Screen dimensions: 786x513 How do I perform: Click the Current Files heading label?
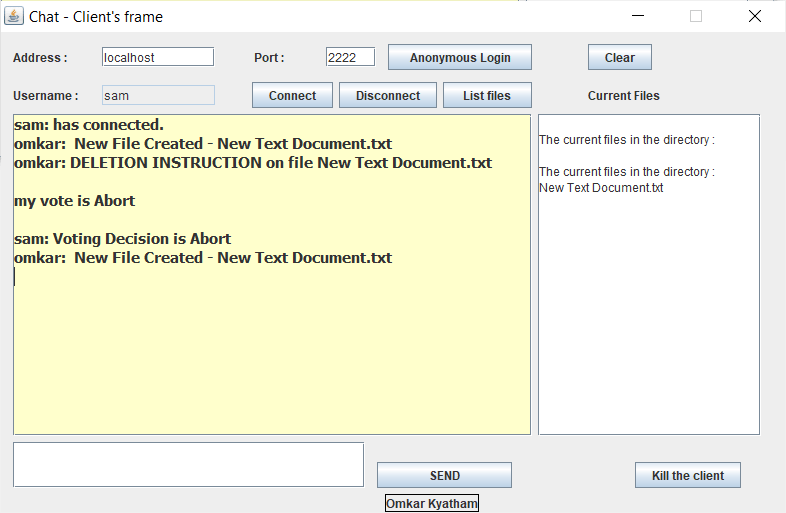[x=624, y=95]
